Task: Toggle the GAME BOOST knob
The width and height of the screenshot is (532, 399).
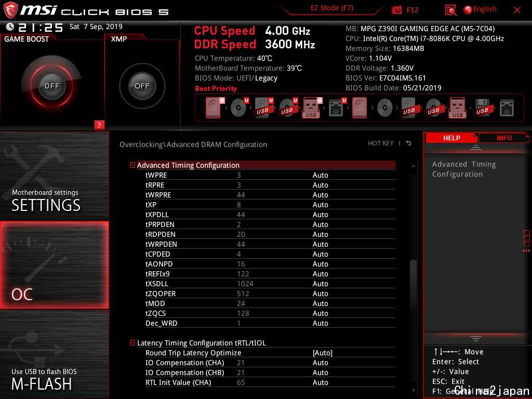Action: pos(51,86)
